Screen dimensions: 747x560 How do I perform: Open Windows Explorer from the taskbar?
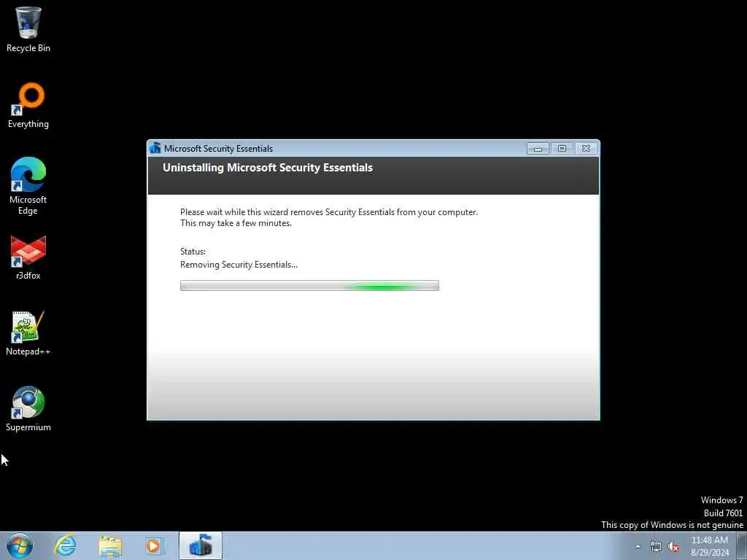coord(111,545)
